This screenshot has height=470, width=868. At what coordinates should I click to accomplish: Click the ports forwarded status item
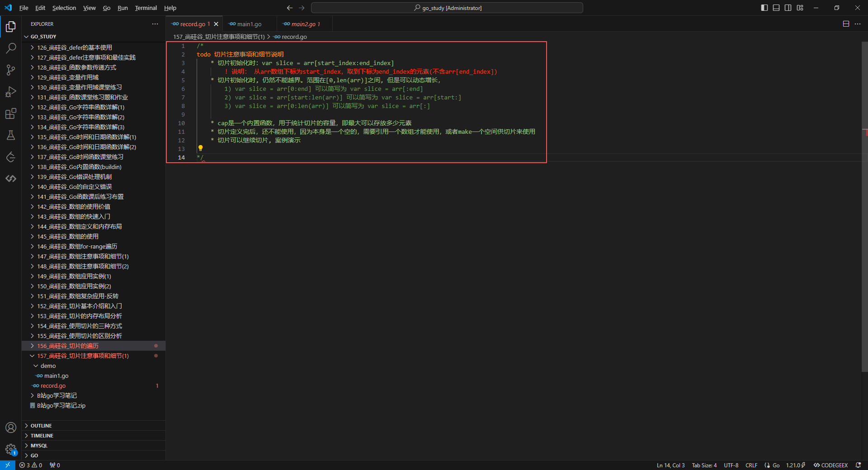click(x=55, y=465)
